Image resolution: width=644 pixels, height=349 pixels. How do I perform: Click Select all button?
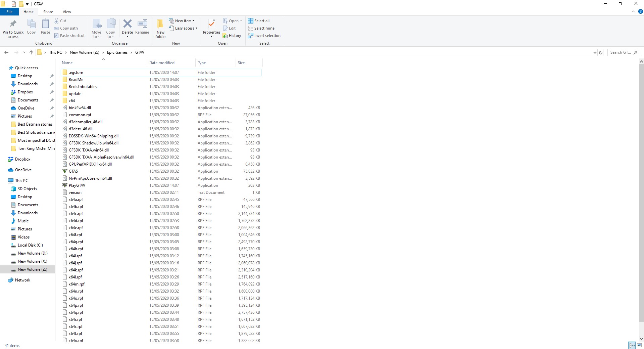pyautogui.click(x=259, y=21)
